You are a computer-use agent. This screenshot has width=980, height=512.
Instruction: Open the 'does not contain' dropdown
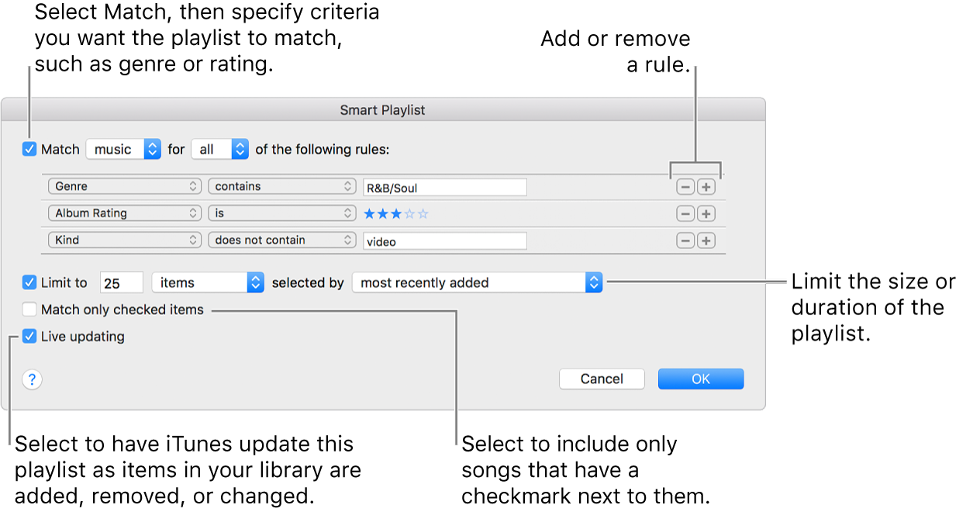(x=282, y=240)
